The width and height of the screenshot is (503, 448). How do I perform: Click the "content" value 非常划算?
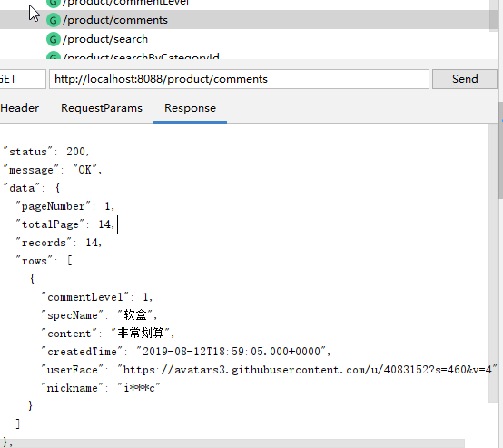tap(141, 334)
